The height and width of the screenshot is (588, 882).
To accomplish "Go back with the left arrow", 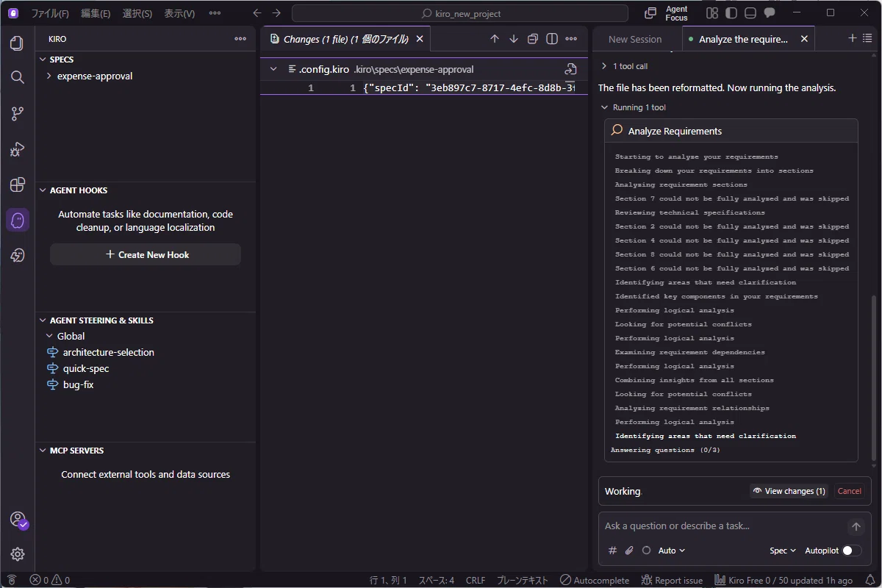I will (x=257, y=13).
